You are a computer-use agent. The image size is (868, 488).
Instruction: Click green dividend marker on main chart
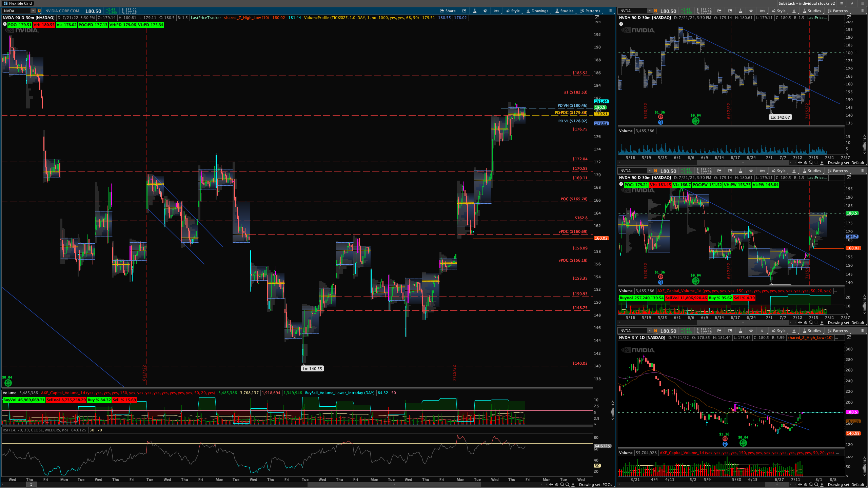[x=8, y=383]
